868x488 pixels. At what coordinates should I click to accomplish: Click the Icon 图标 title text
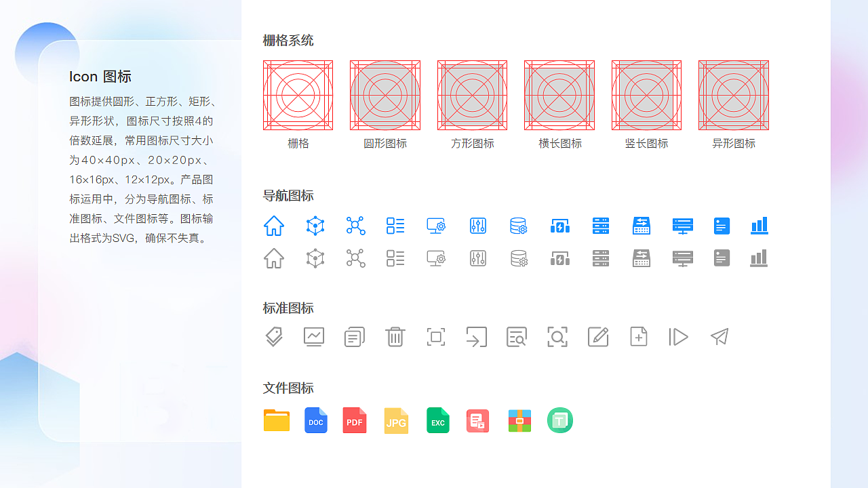100,77
